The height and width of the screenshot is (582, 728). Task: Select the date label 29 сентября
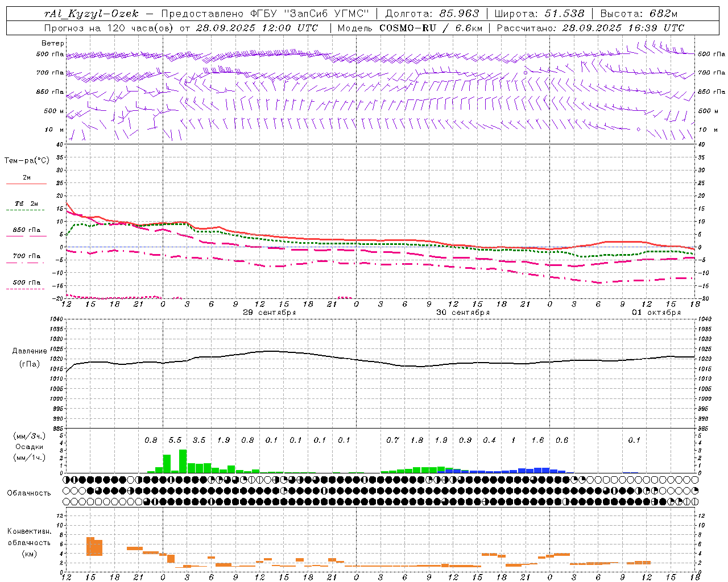tap(270, 313)
